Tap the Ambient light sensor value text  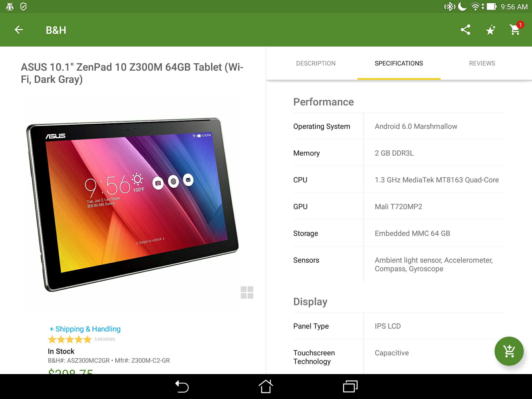(x=434, y=264)
